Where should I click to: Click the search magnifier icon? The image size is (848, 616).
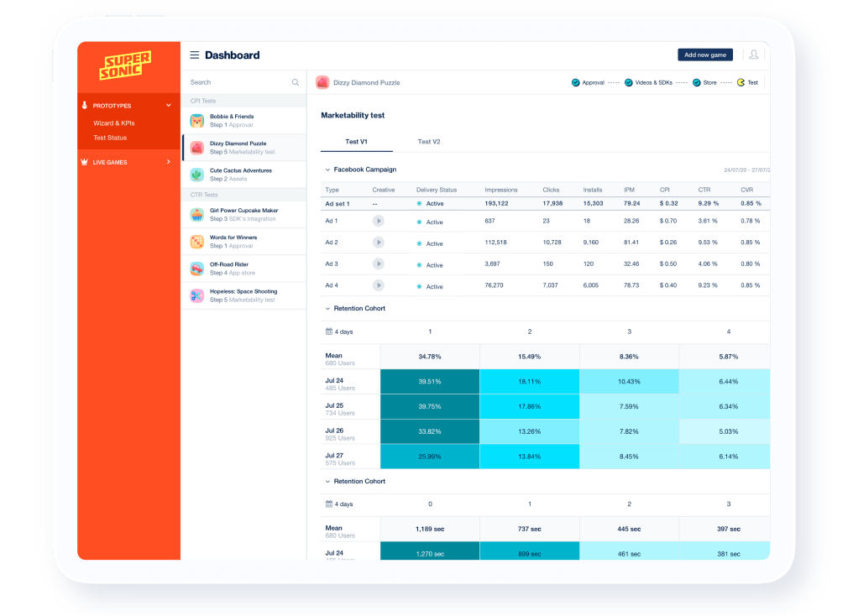(295, 82)
